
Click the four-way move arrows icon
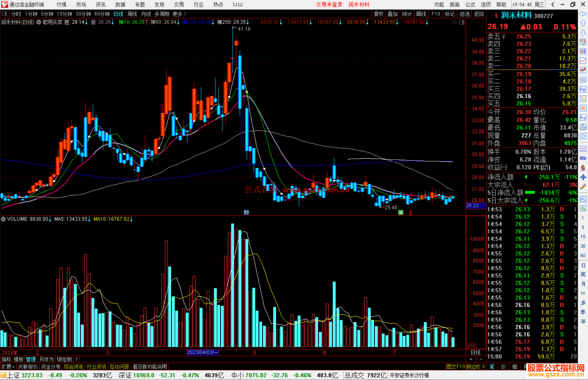pyautogui.click(x=583, y=177)
